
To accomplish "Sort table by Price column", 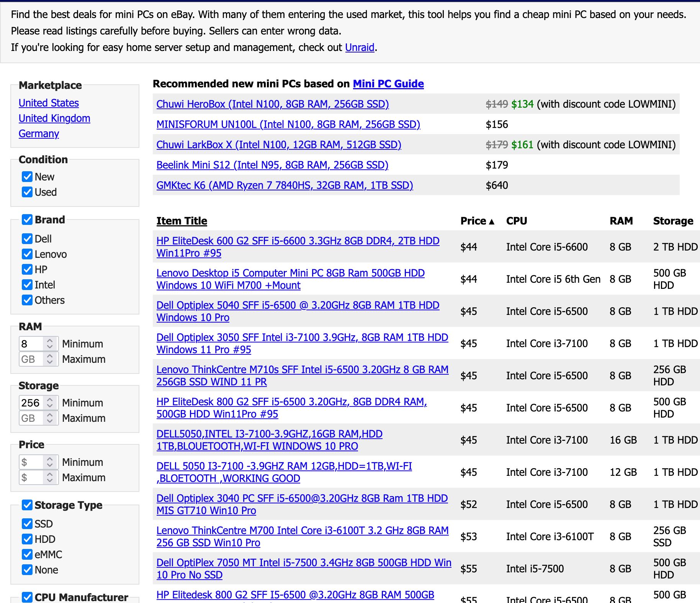I will click(x=478, y=221).
